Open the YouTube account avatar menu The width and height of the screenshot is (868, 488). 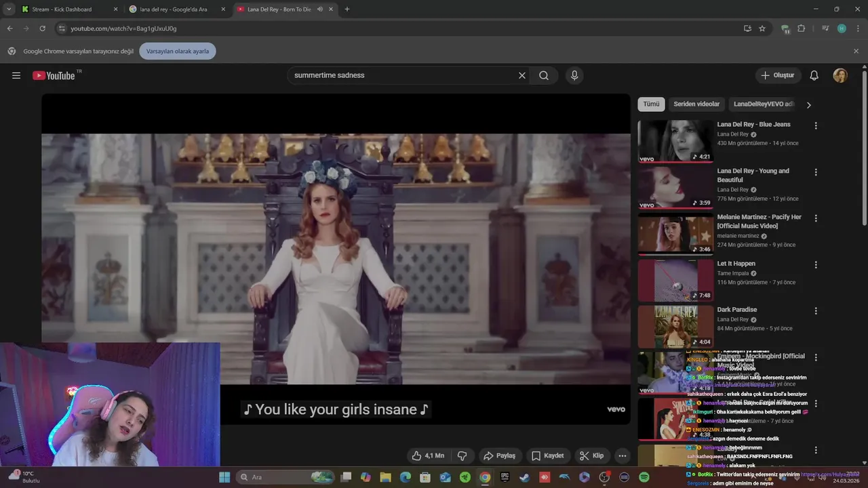point(840,75)
